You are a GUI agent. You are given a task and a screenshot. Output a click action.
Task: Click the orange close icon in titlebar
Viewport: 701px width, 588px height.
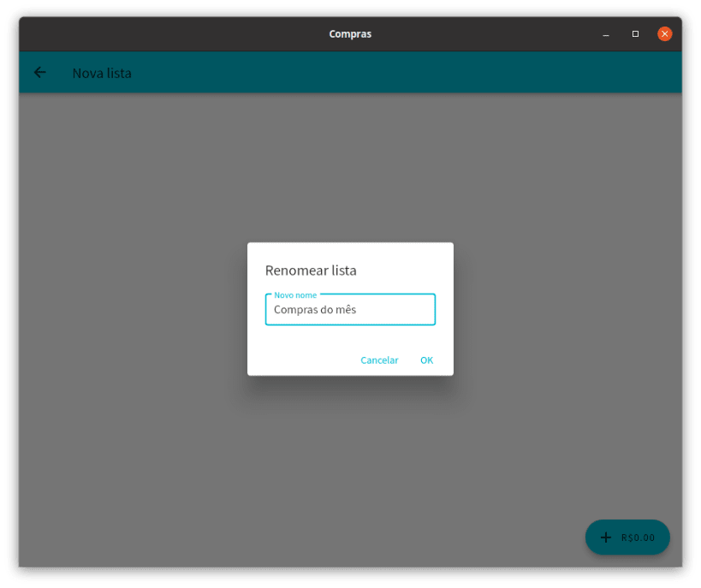(665, 33)
